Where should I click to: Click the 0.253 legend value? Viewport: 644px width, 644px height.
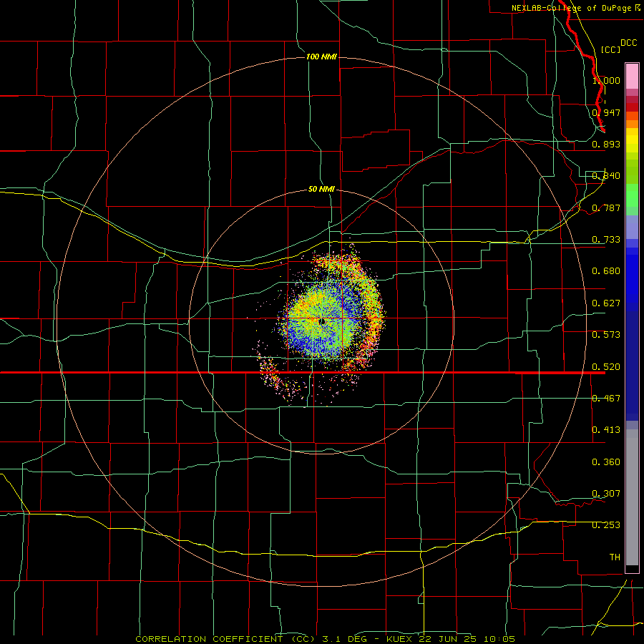[x=606, y=525]
